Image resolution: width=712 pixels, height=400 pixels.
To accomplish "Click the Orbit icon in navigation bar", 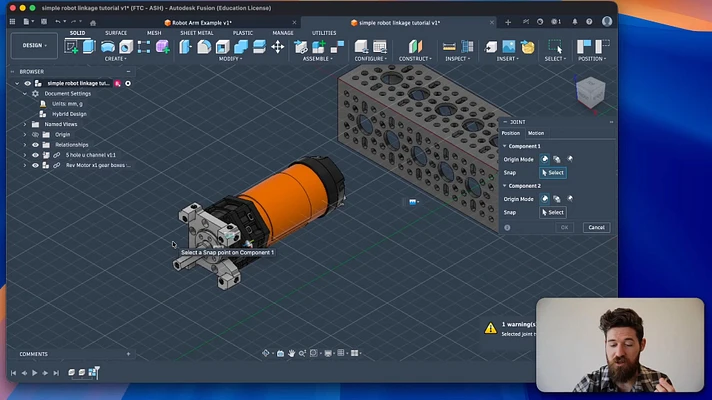I will click(266, 353).
